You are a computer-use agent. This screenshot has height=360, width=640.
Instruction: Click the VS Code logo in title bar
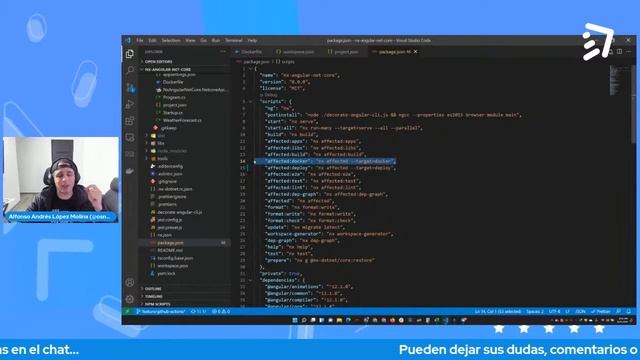coord(128,40)
